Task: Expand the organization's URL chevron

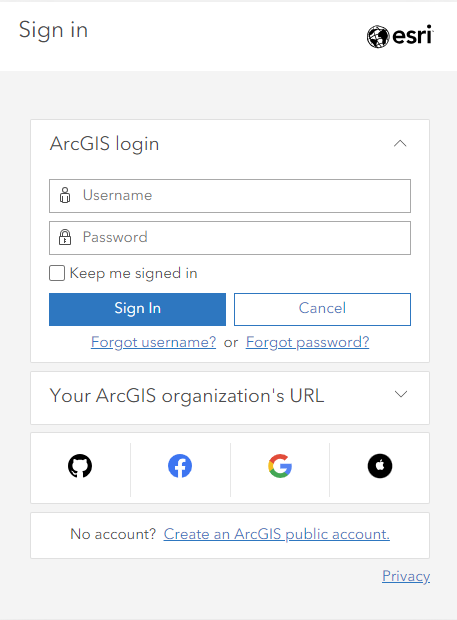Action: pyautogui.click(x=401, y=394)
